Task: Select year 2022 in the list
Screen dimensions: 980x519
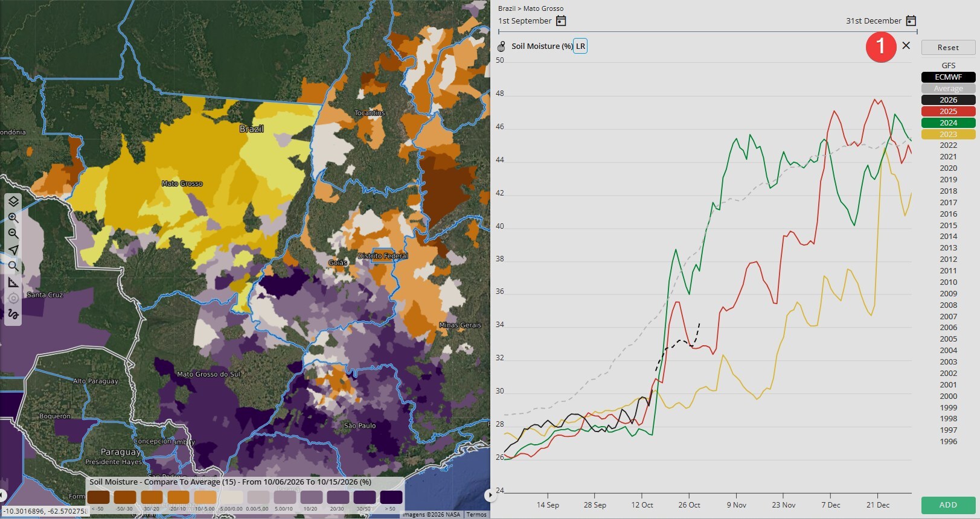Action: pos(949,145)
